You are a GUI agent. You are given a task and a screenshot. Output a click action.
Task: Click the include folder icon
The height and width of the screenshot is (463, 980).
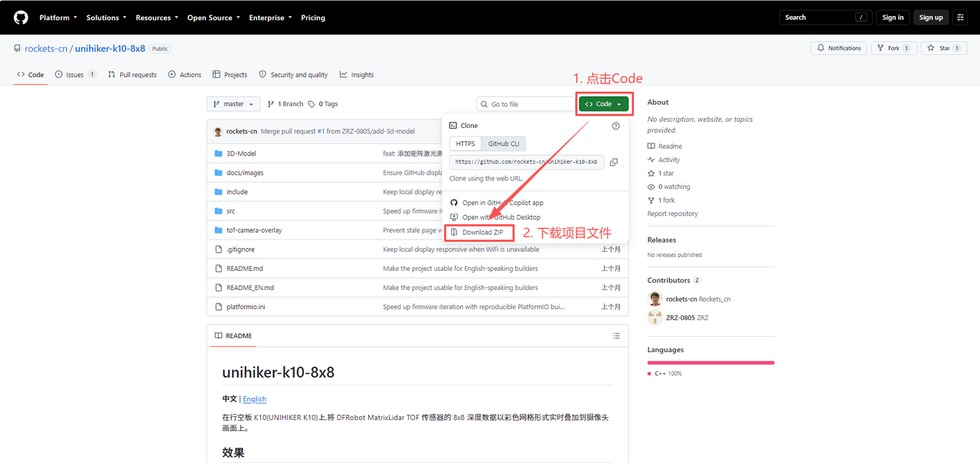click(219, 192)
